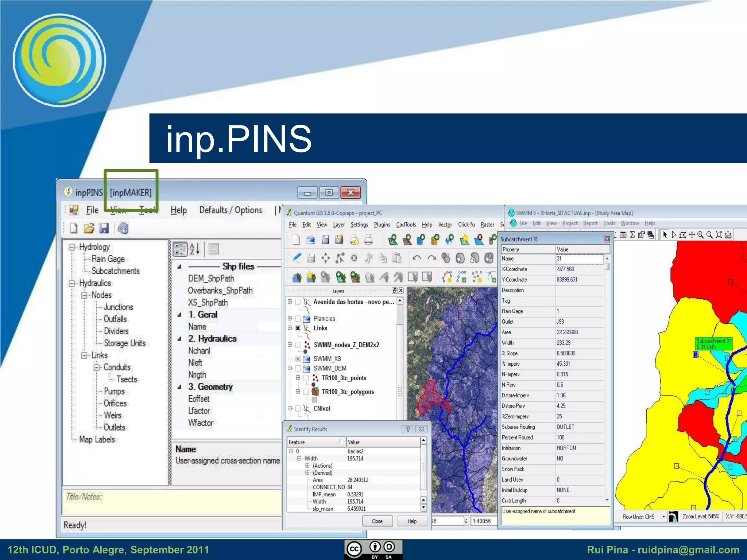Collapse the Hydrology tree node

click(72, 247)
